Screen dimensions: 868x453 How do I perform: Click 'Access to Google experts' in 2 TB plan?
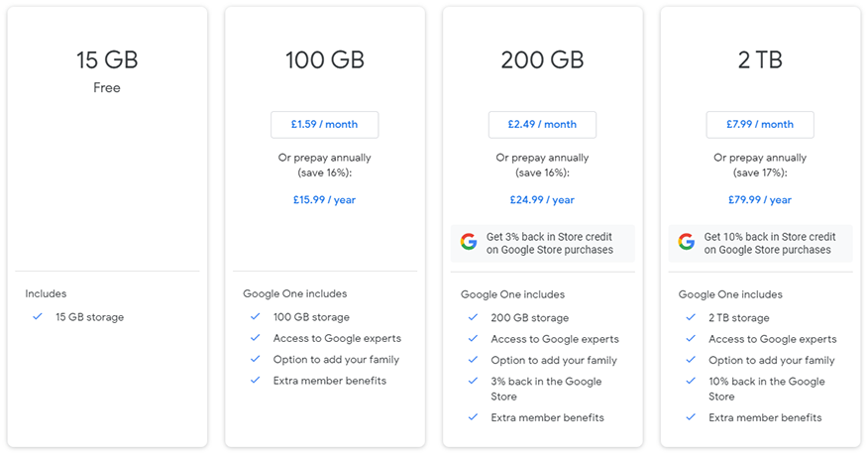(772, 339)
